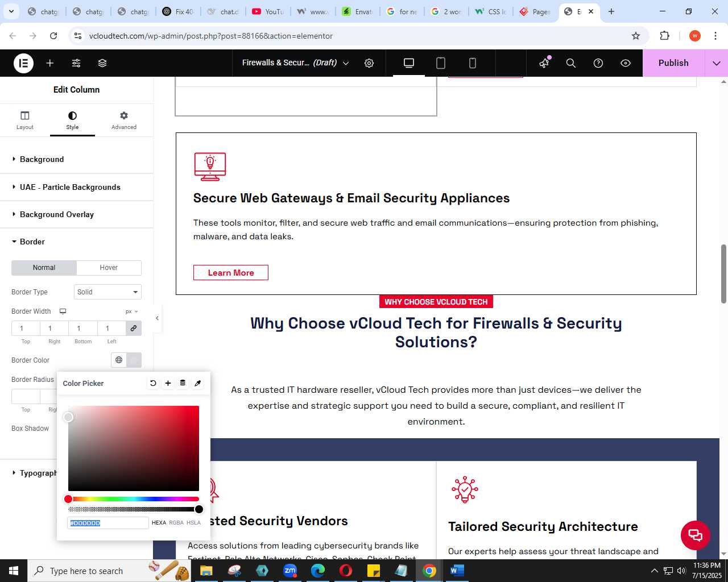Open the Structure layers icon
728x582 pixels.
pos(102,63)
